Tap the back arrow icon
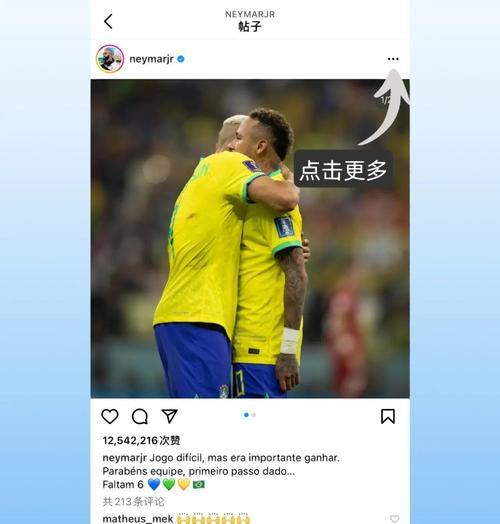The width and height of the screenshot is (500, 524). 108,21
